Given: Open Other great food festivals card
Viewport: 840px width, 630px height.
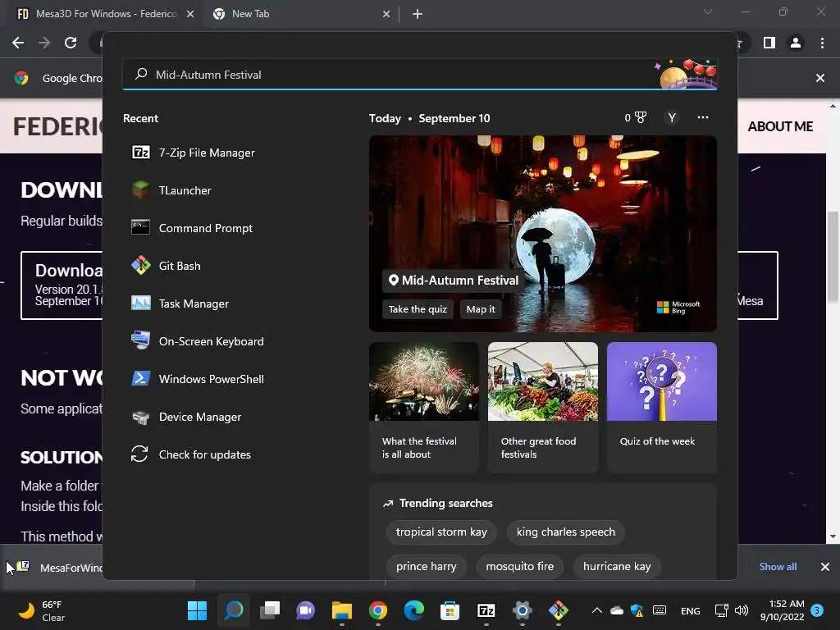Looking at the screenshot, I should coord(543,407).
